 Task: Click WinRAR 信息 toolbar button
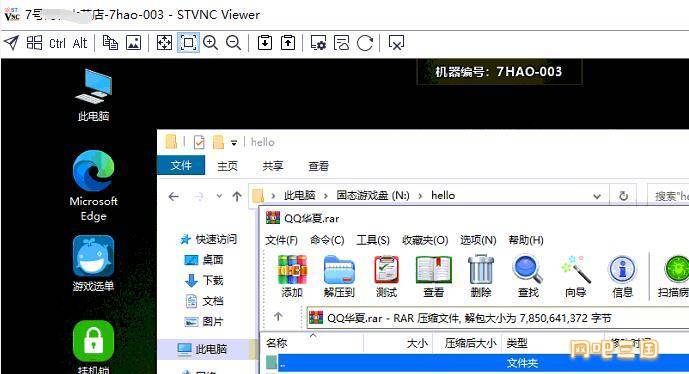point(622,277)
